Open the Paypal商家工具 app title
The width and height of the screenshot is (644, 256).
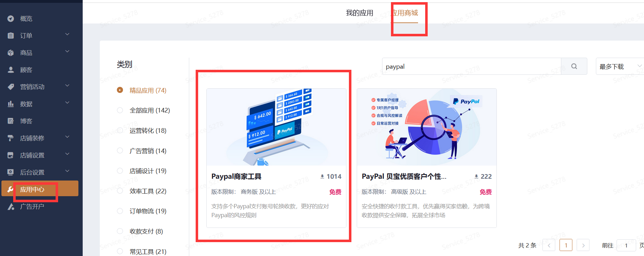coord(236,176)
